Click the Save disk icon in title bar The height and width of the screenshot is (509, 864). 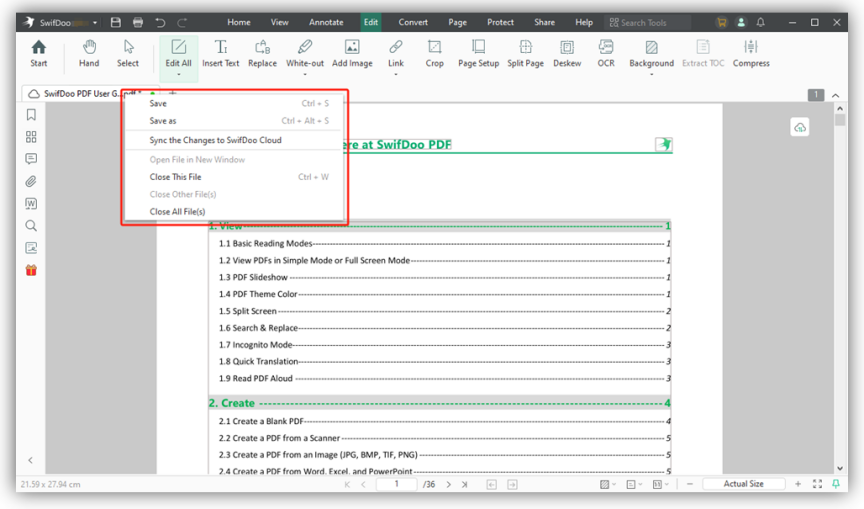tap(116, 23)
